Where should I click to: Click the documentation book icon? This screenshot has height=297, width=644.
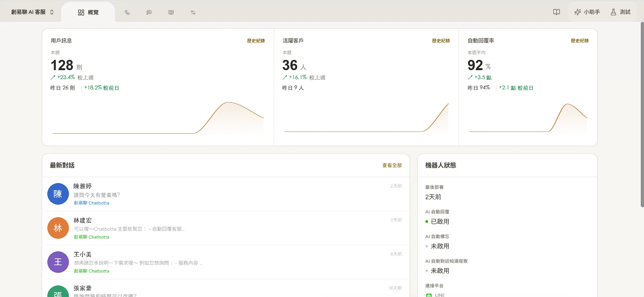[556, 12]
